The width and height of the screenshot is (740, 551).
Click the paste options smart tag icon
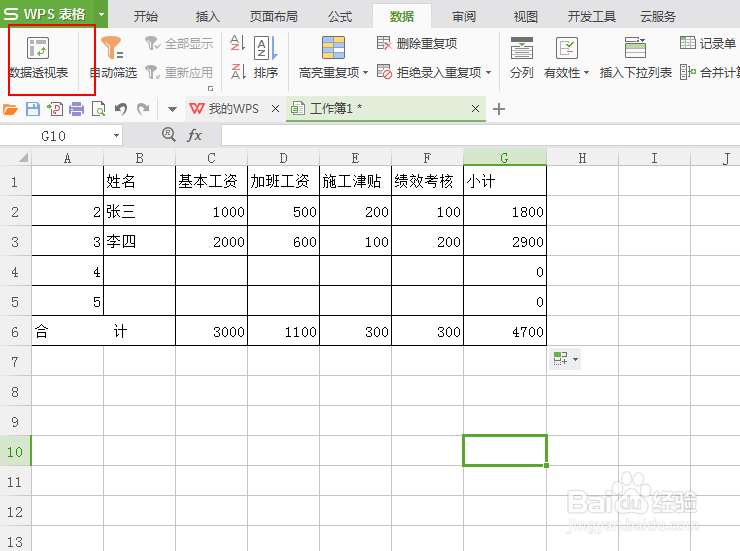(x=560, y=359)
